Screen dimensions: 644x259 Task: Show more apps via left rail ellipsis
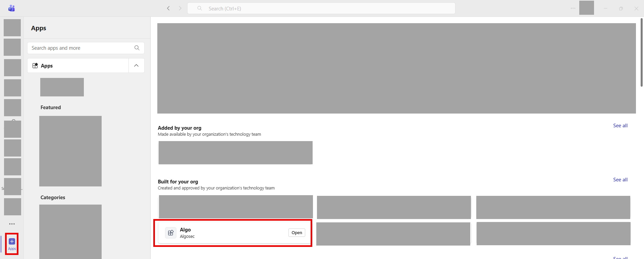[x=12, y=224]
